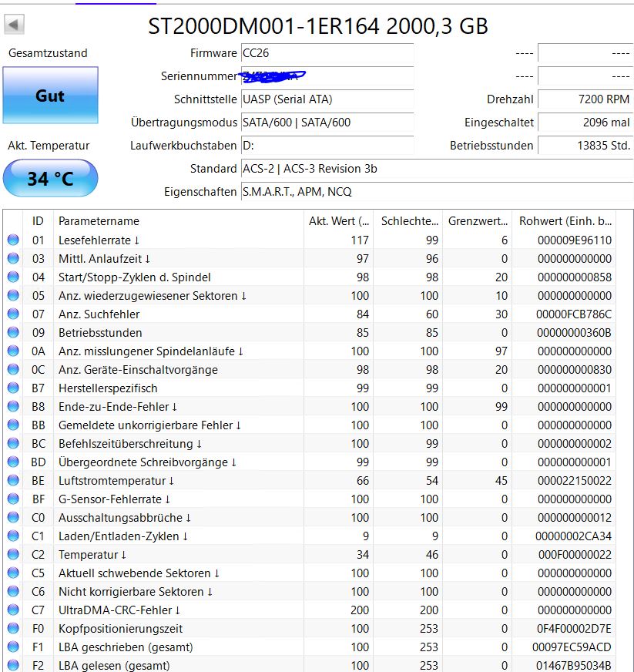This screenshot has width=634, height=672.
Task: Select raw value 00000002CA34
Action: click(574, 536)
